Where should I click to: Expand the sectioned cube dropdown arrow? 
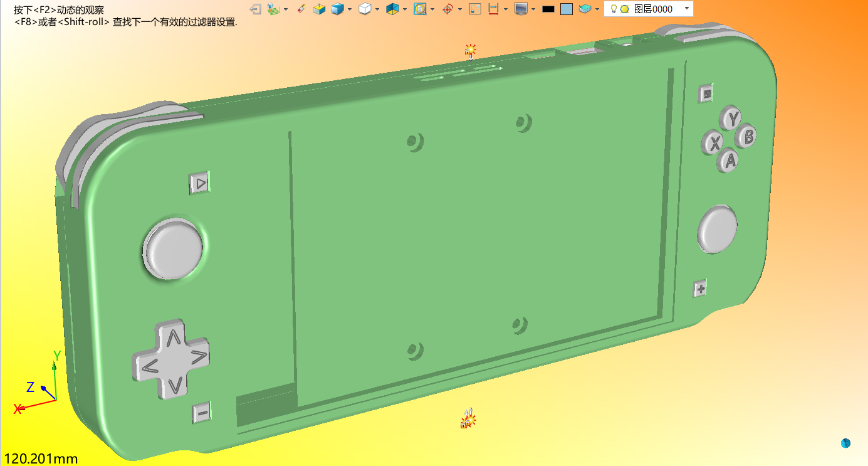tap(405, 9)
